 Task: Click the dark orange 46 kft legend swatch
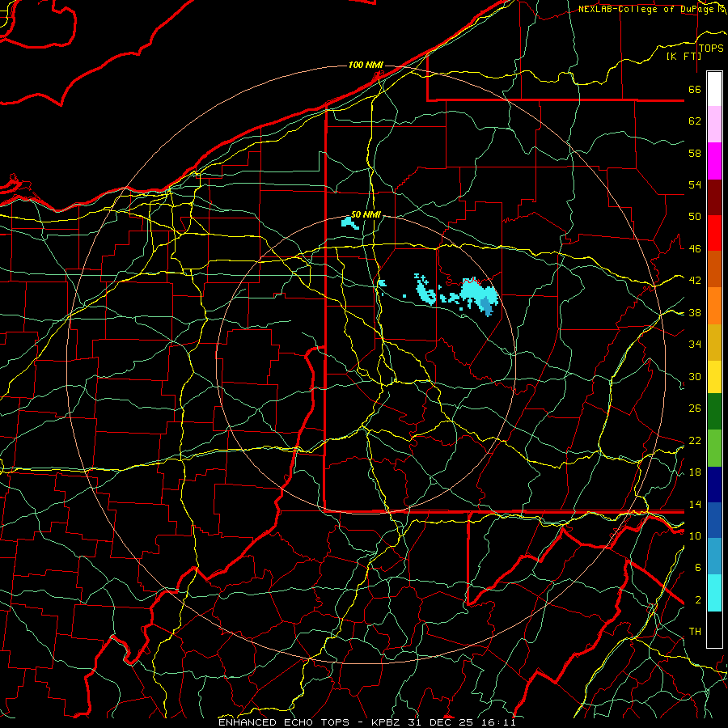coord(714,269)
